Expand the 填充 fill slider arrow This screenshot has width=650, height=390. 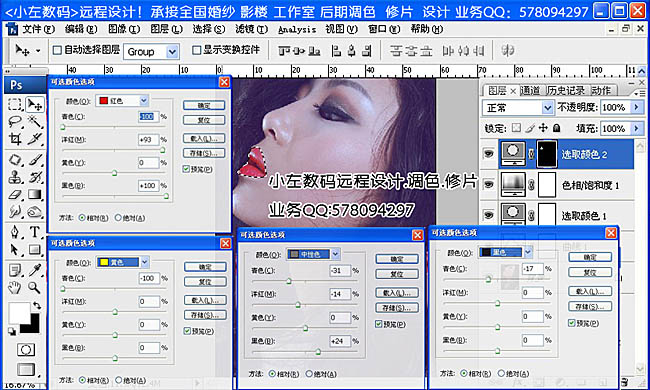pos(636,128)
